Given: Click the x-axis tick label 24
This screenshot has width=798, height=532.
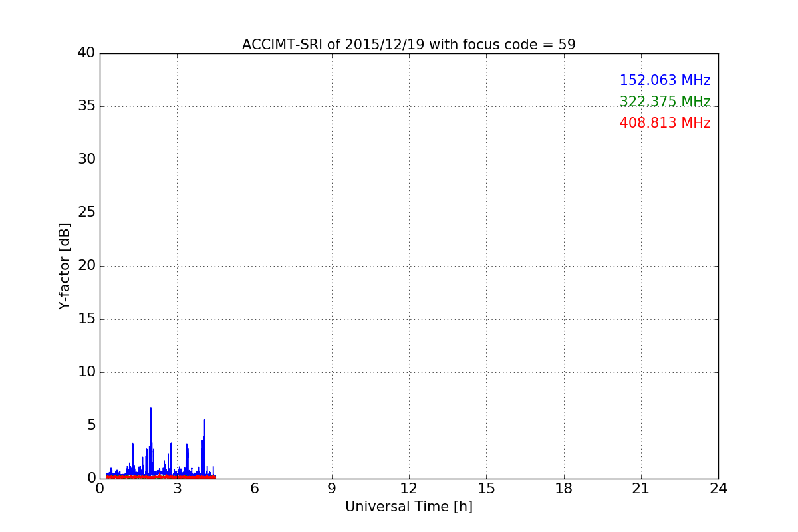Looking at the screenshot, I should click(x=718, y=489).
